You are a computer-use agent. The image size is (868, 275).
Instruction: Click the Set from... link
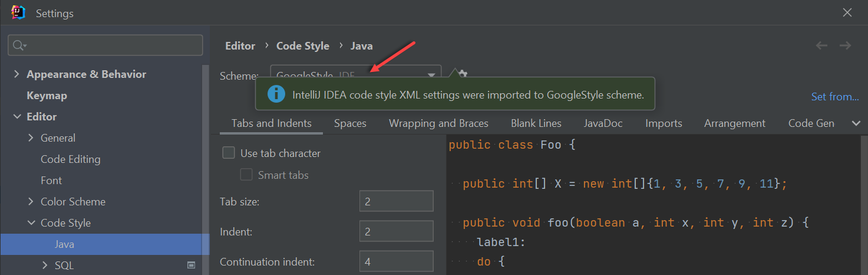click(835, 97)
